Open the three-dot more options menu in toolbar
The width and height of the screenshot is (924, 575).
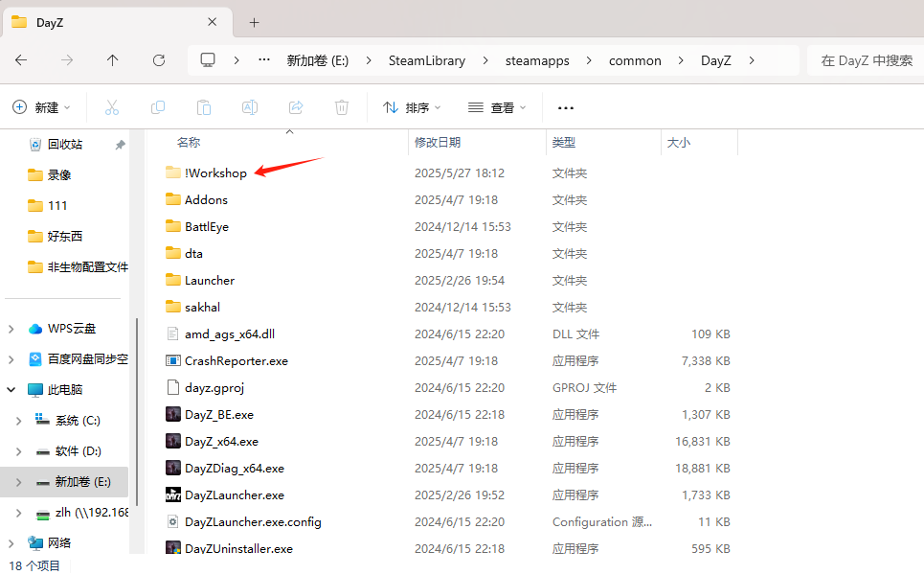click(x=566, y=108)
